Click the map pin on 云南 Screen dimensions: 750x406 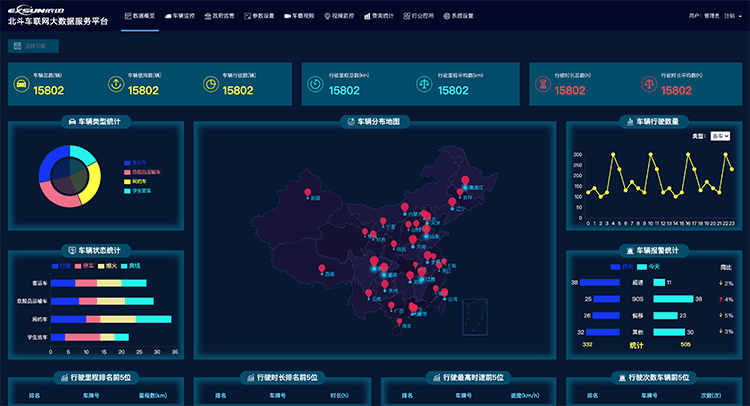pos(368,294)
